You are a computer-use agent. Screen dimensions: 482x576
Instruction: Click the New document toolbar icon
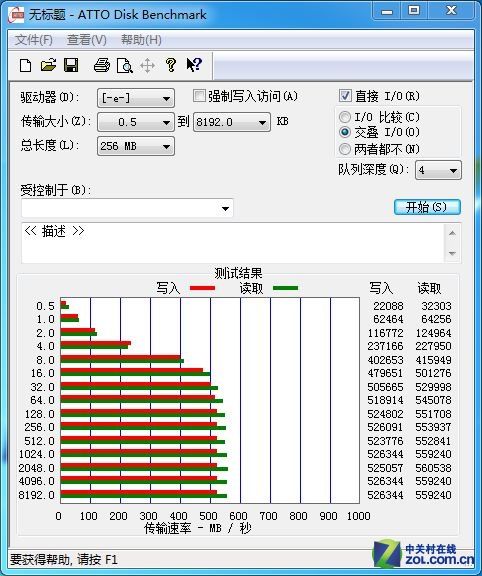[25, 66]
